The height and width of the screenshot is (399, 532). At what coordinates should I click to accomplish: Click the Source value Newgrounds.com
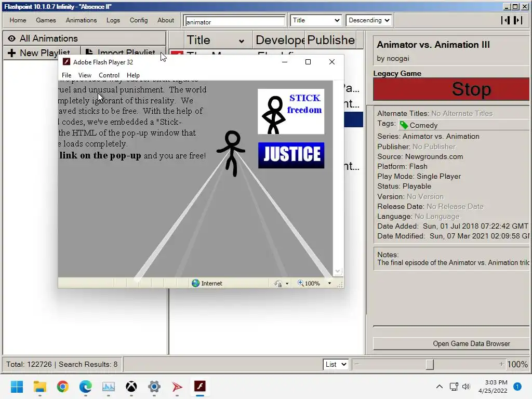tap(434, 156)
